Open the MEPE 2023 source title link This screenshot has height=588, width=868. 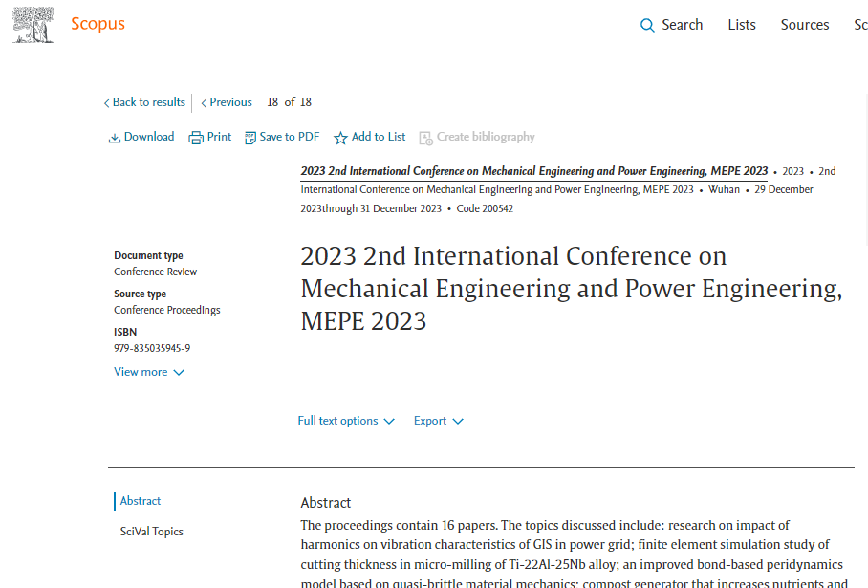(533, 171)
